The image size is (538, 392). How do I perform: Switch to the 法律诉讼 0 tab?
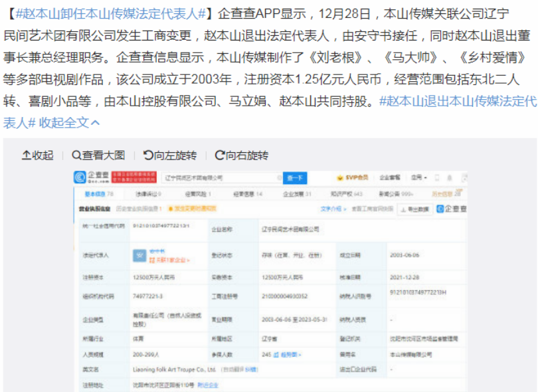(x=149, y=194)
